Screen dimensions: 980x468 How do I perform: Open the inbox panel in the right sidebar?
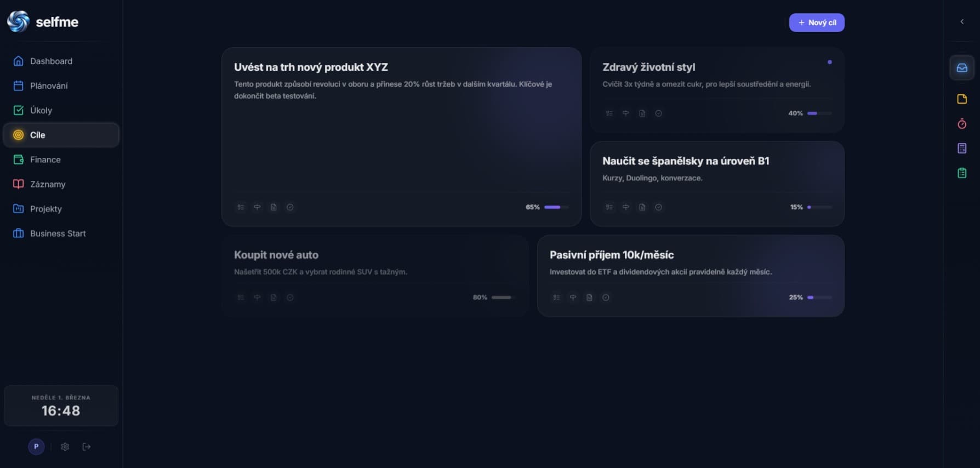tap(962, 67)
